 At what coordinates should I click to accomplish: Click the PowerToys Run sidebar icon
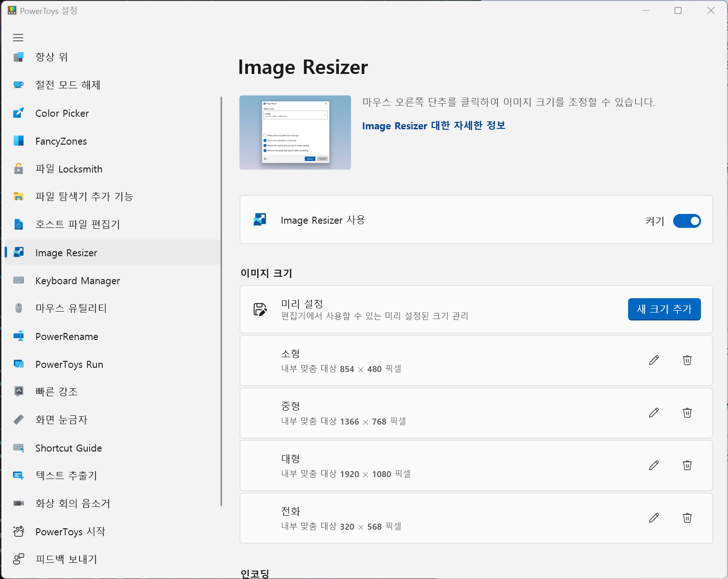(x=19, y=364)
